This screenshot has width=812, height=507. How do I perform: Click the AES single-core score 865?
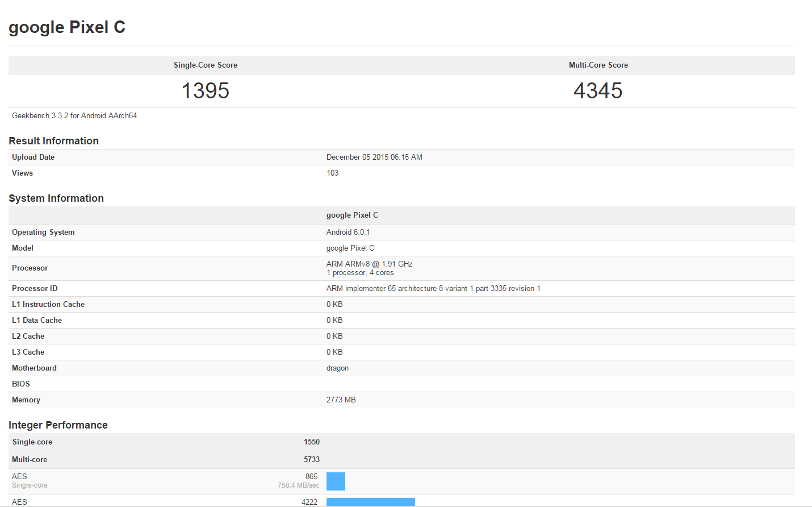312,477
